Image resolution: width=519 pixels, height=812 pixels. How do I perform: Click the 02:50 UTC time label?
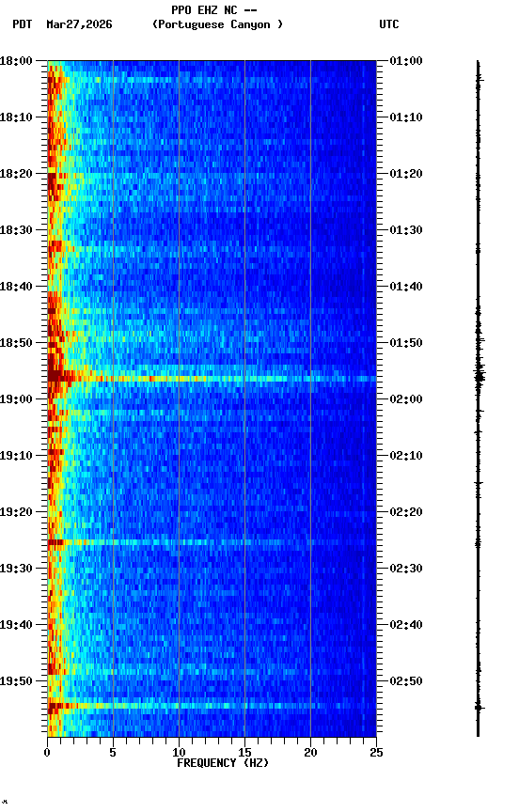point(406,681)
